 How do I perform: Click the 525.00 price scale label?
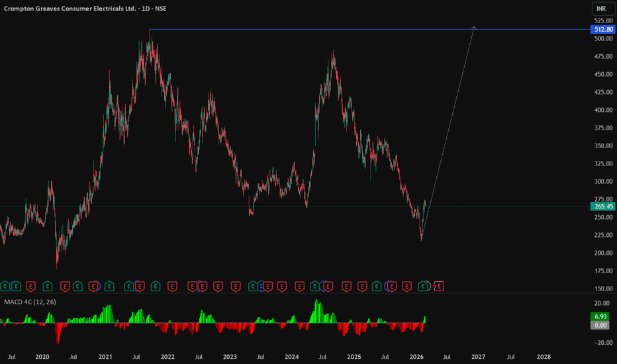tap(604, 21)
